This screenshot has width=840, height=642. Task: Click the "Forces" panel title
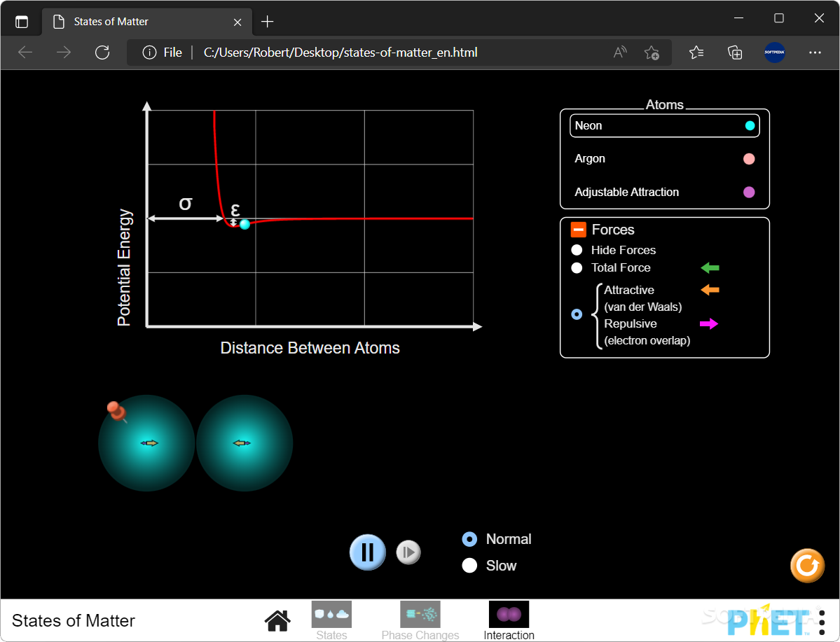tap(613, 230)
